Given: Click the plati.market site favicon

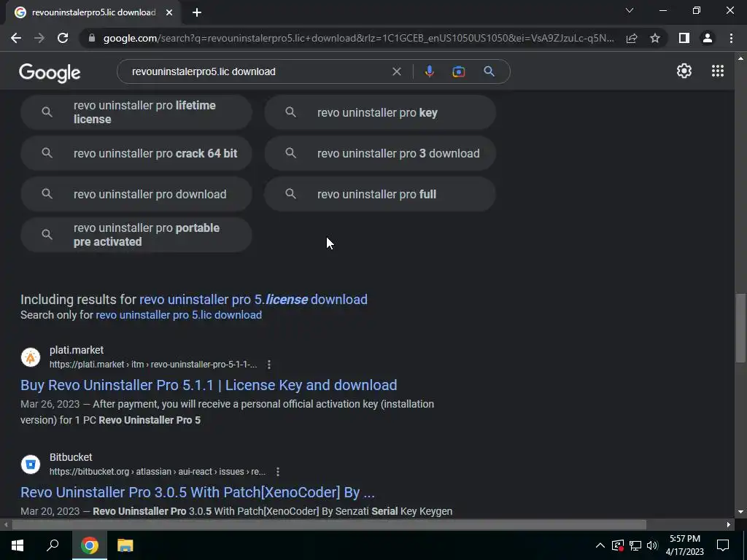Looking at the screenshot, I should click(x=31, y=357).
